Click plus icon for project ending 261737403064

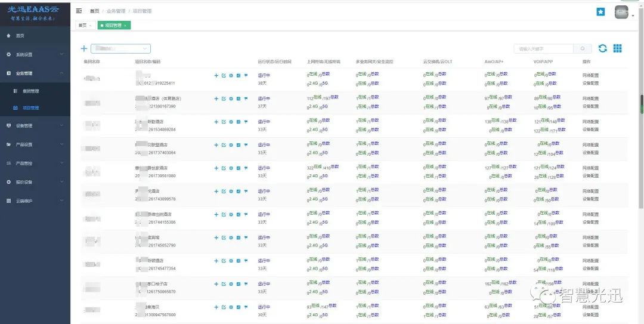(216, 145)
